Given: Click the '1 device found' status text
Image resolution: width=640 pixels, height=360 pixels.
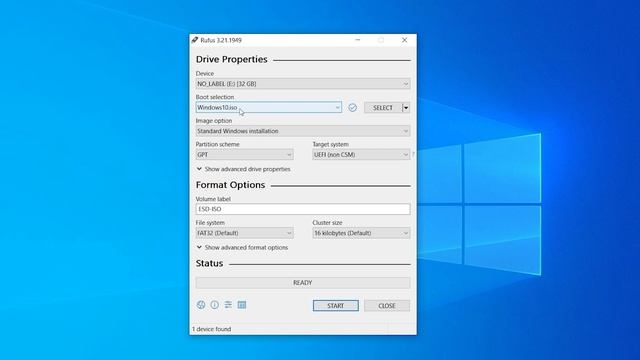Looking at the screenshot, I should [211, 329].
